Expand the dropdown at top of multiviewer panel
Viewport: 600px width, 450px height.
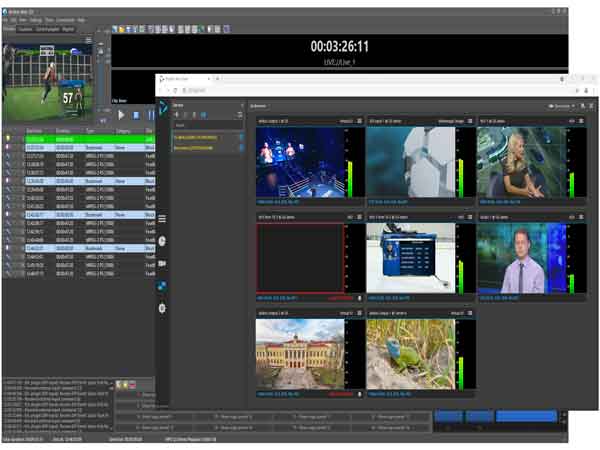(x=259, y=106)
